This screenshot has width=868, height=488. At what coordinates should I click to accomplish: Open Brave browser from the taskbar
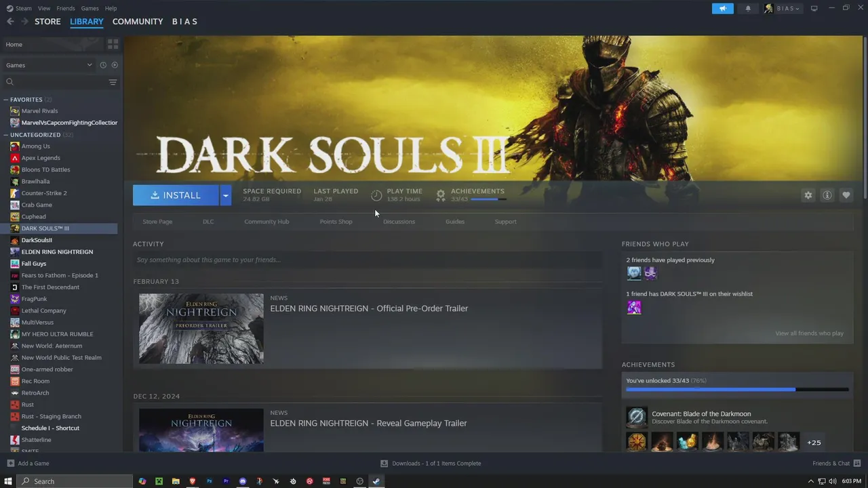point(192,481)
